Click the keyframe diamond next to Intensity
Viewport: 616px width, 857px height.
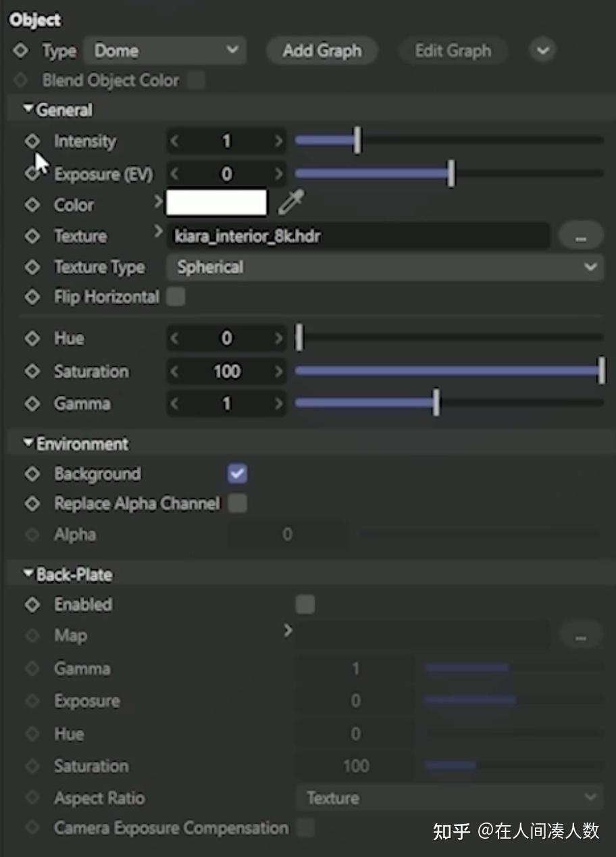point(32,141)
